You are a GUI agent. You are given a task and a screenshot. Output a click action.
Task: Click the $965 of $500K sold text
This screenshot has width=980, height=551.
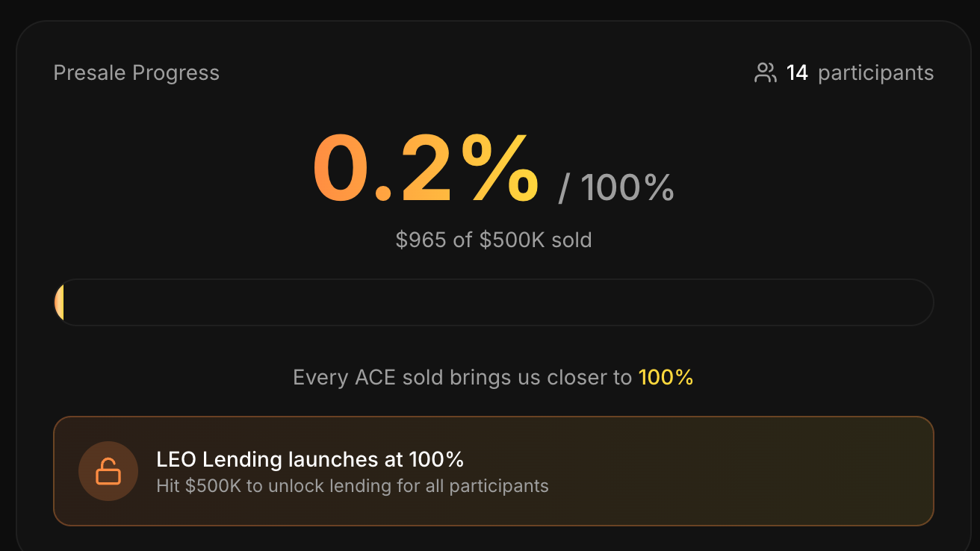point(493,240)
